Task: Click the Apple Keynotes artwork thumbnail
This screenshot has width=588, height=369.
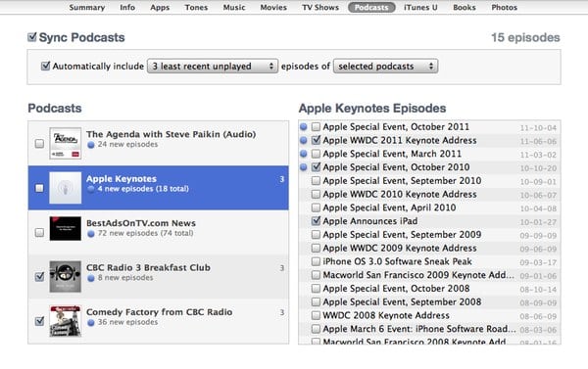Action: 66,188
